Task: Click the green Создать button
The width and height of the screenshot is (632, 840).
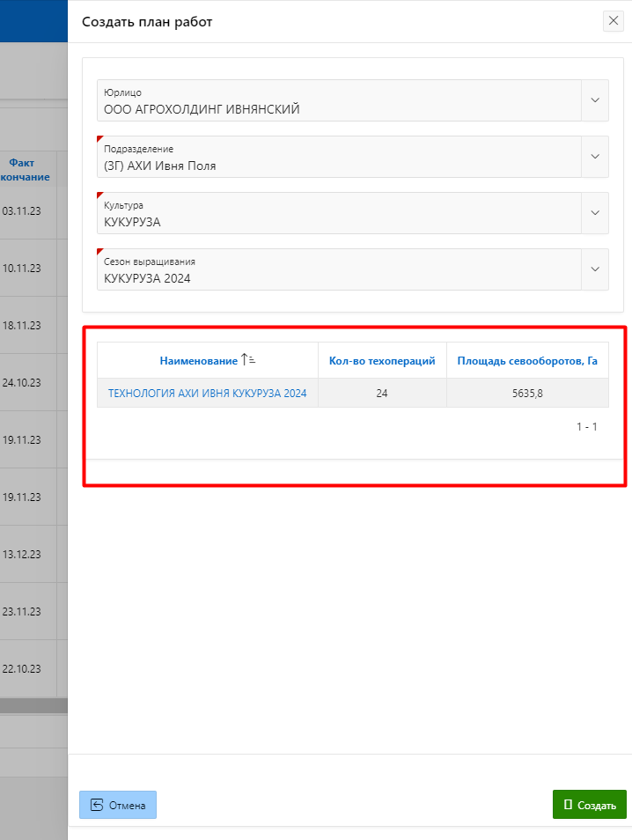Action: coord(589,805)
